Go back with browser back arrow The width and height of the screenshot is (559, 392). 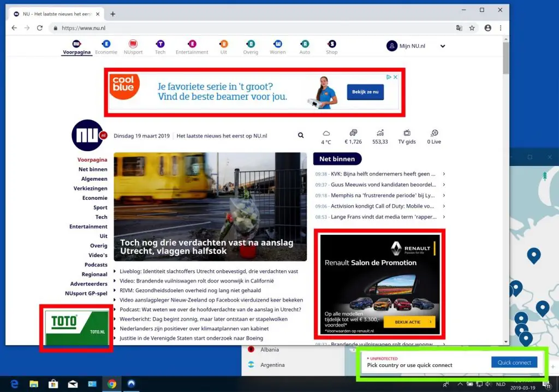click(14, 28)
